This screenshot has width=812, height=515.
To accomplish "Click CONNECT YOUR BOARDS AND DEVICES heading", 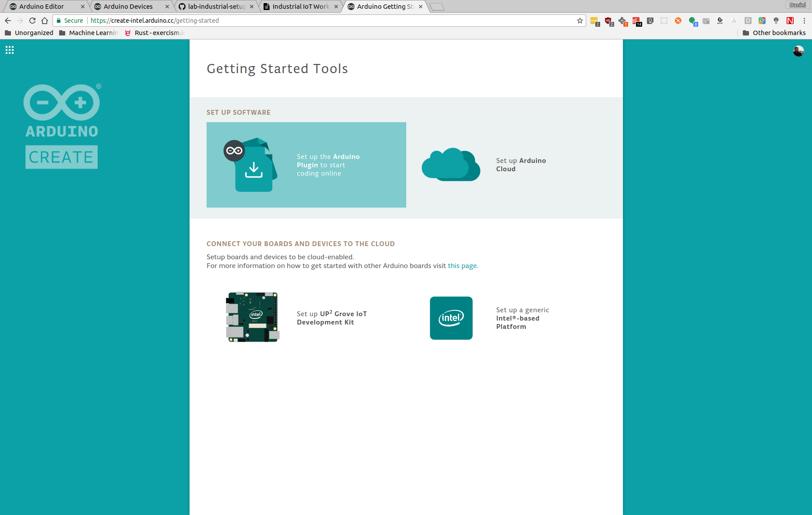I will 301,244.
